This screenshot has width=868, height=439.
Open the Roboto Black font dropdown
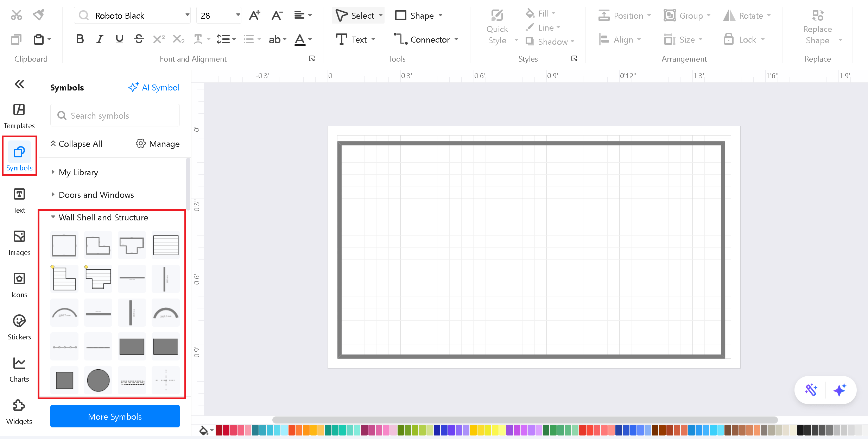pos(187,15)
